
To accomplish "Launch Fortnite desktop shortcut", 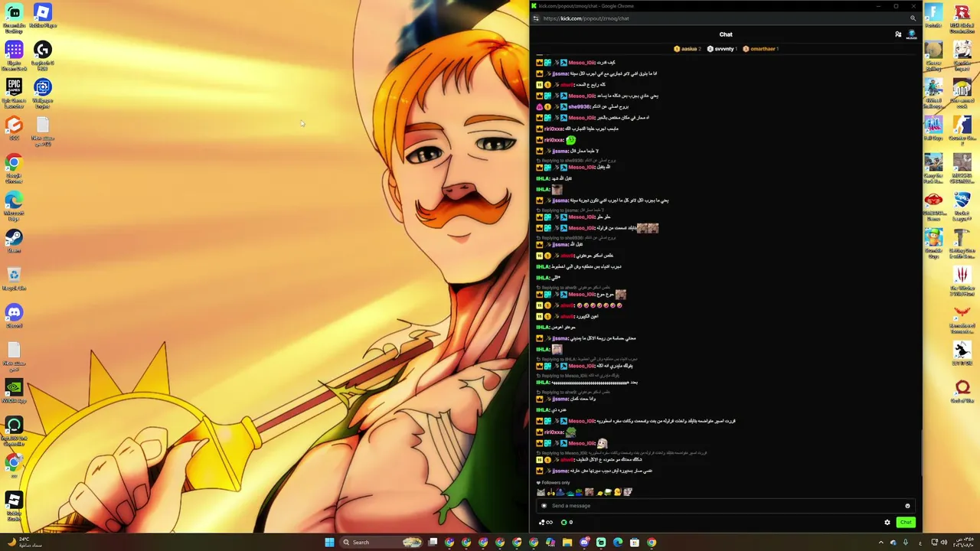I will point(933,15).
